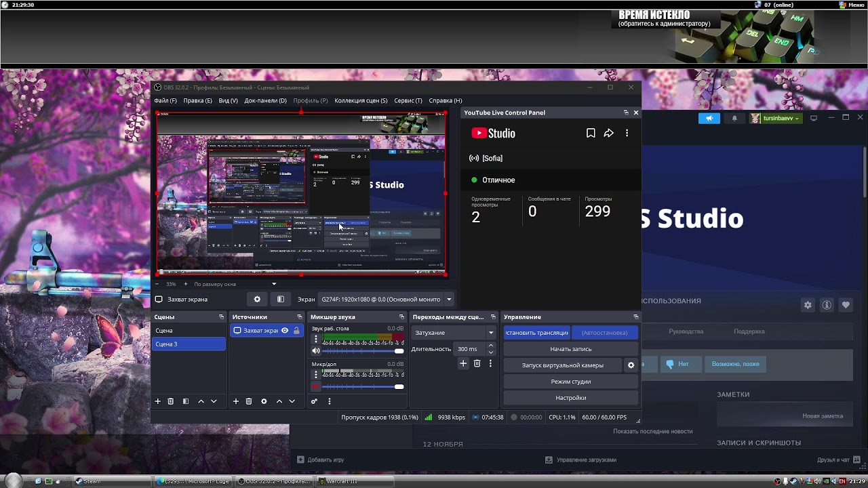
Task: Undock the Источники panel
Action: click(300, 317)
